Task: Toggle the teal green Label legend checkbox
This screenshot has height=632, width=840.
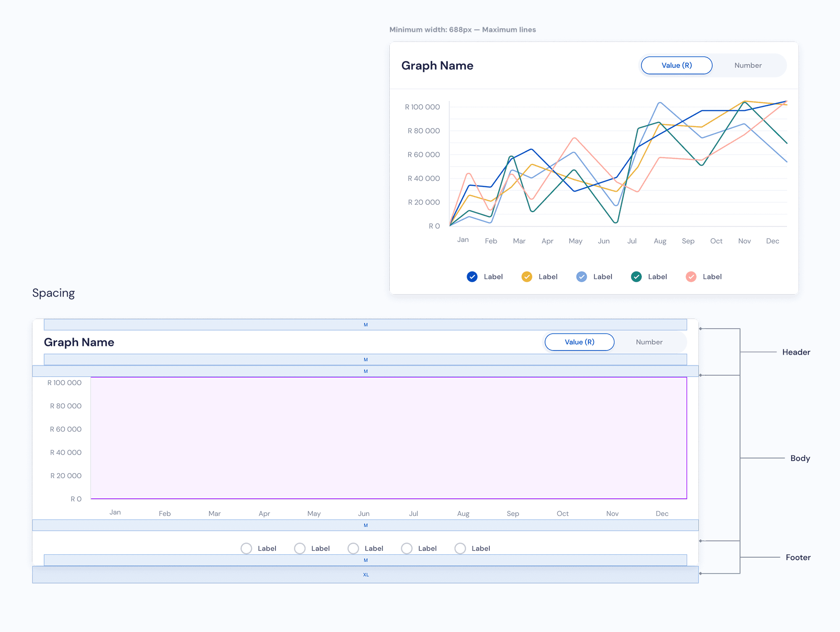Action: click(636, 276)
